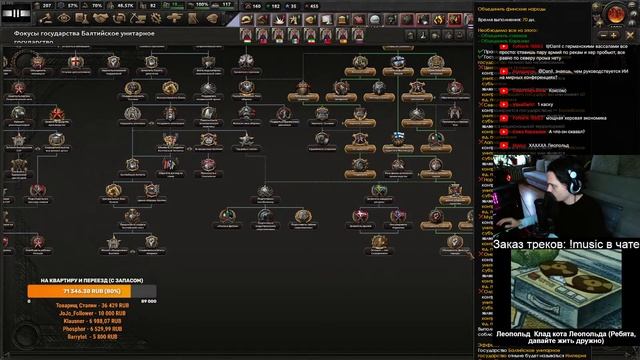Click the columned building alert icon
Viewport: 640px width, 360px height.
point(343,19)
